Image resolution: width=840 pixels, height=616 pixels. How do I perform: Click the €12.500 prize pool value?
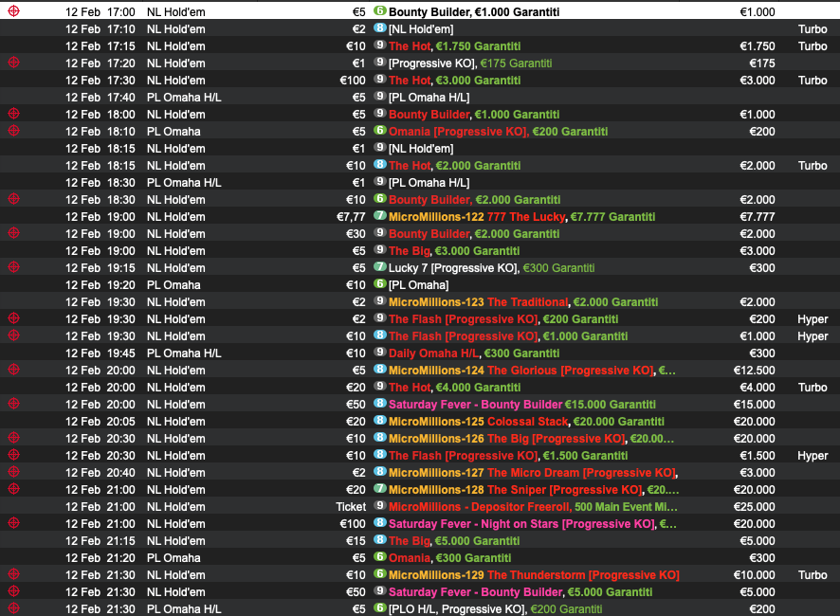pos(755,371)
